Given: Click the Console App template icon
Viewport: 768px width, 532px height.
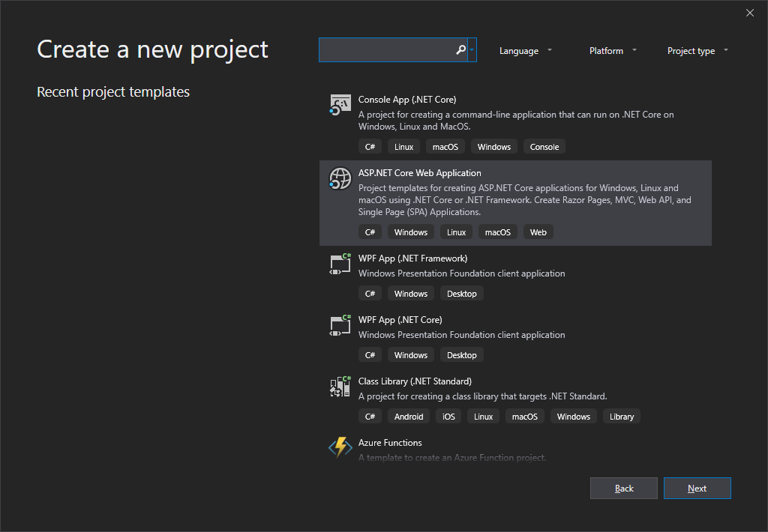Looking at the screenshot, I should pos(340,105).
